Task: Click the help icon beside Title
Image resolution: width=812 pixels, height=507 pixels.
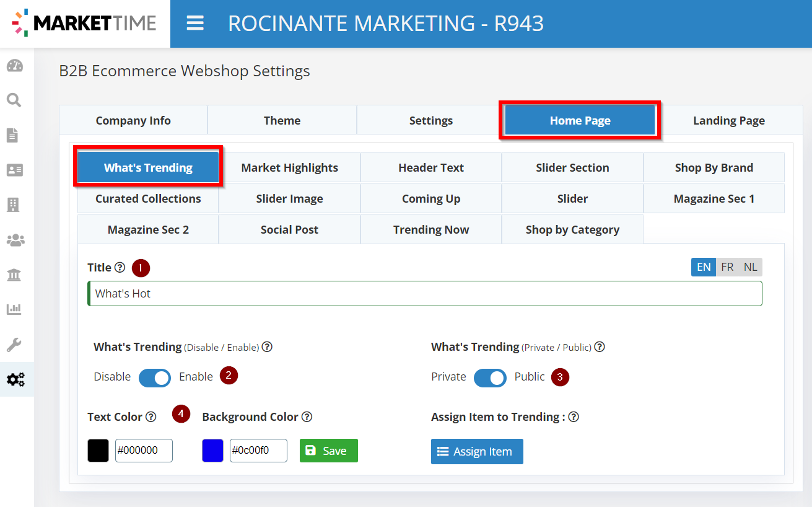Action: 120,268
